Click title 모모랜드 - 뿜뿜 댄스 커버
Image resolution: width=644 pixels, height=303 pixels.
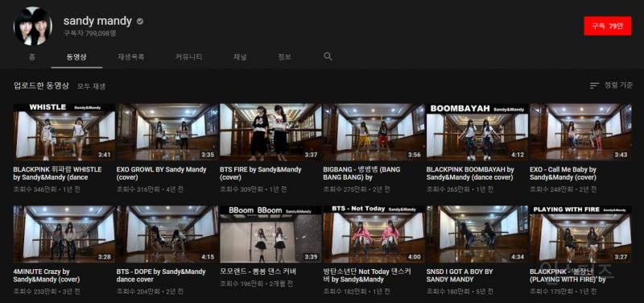click(x=258, y=272)
